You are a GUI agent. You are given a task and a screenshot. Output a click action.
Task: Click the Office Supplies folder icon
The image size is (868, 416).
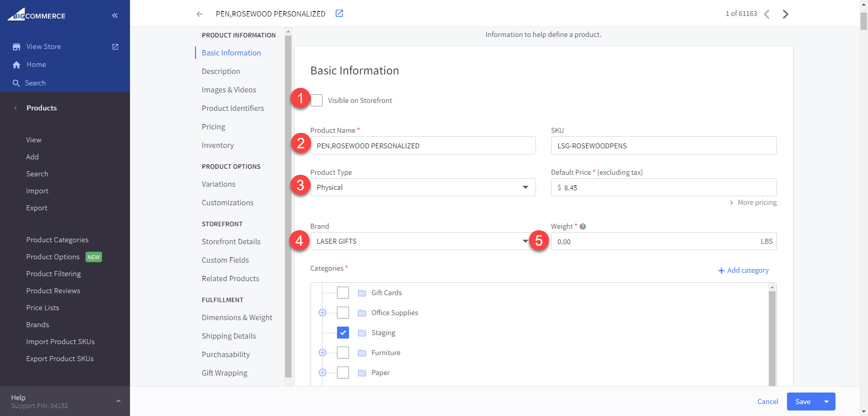(362, 313)
